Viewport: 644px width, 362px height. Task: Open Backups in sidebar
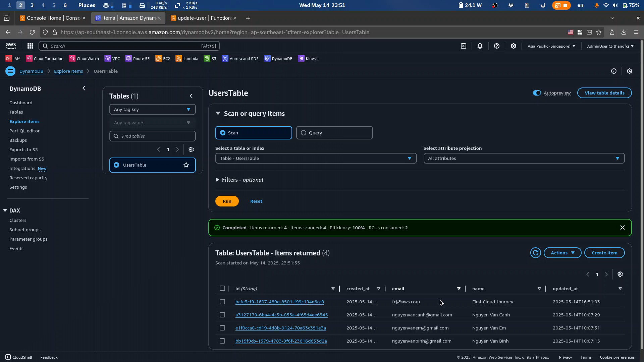tap(18, 140)
